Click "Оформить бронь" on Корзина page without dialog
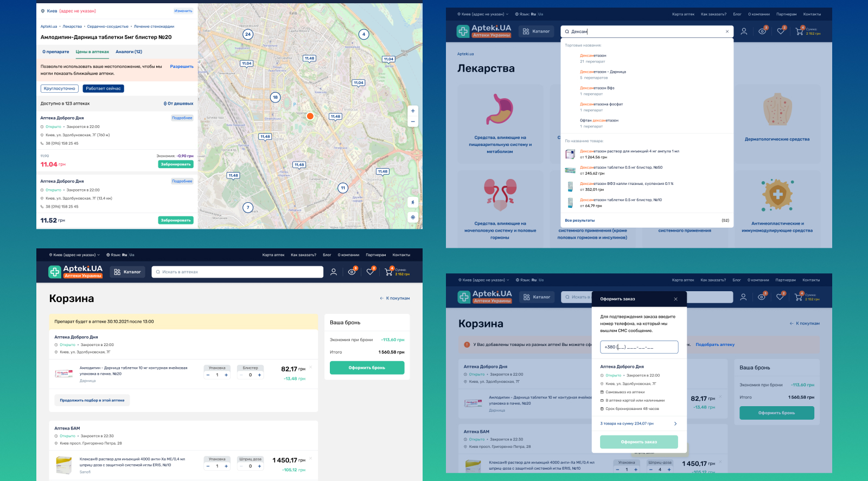 (x=367, y=368)
